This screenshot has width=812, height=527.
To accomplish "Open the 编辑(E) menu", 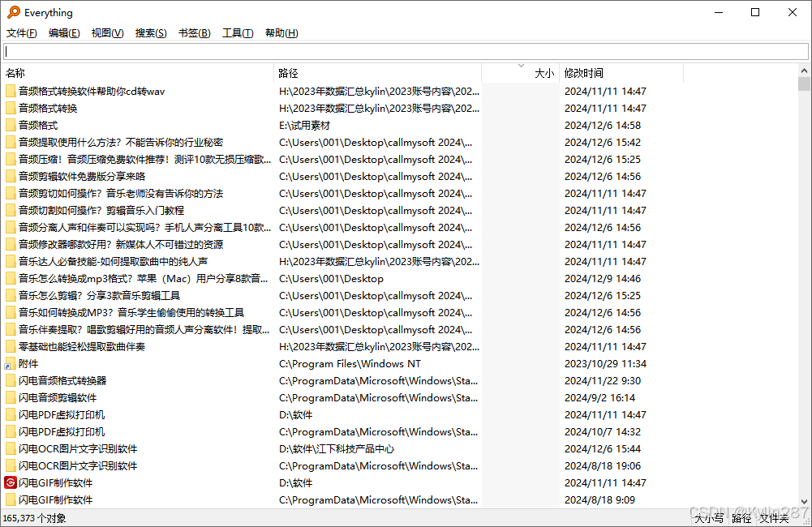I will coord(64,33).
